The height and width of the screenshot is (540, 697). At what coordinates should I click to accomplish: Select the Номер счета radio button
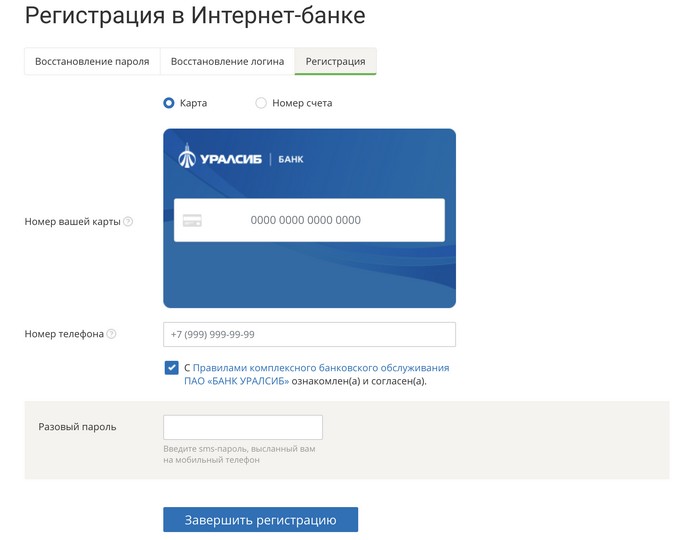(261, 103)
